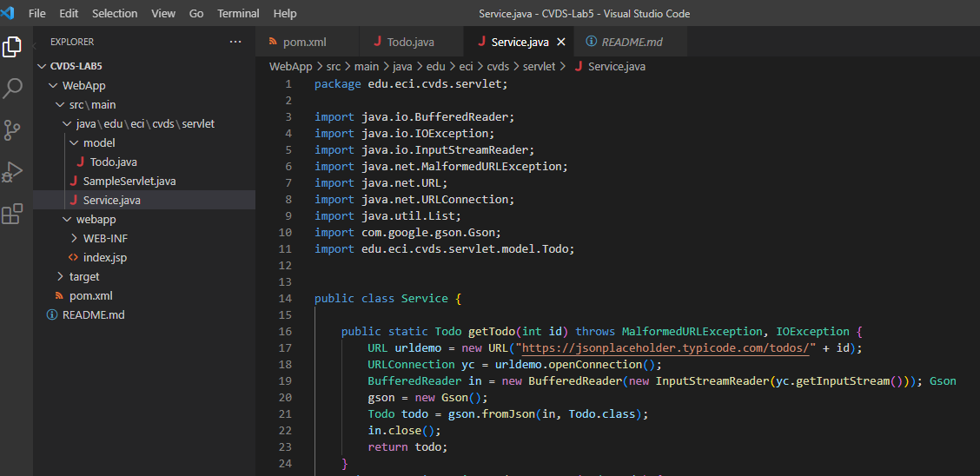
Task: Click the VS Code logo icon
Action: [x=8, y=12]
